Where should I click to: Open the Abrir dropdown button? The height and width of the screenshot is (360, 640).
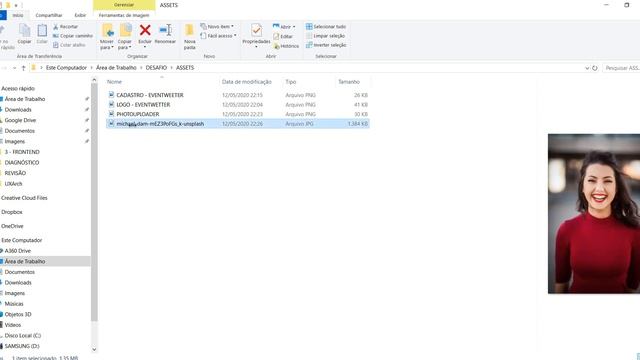tap(284, 27)
